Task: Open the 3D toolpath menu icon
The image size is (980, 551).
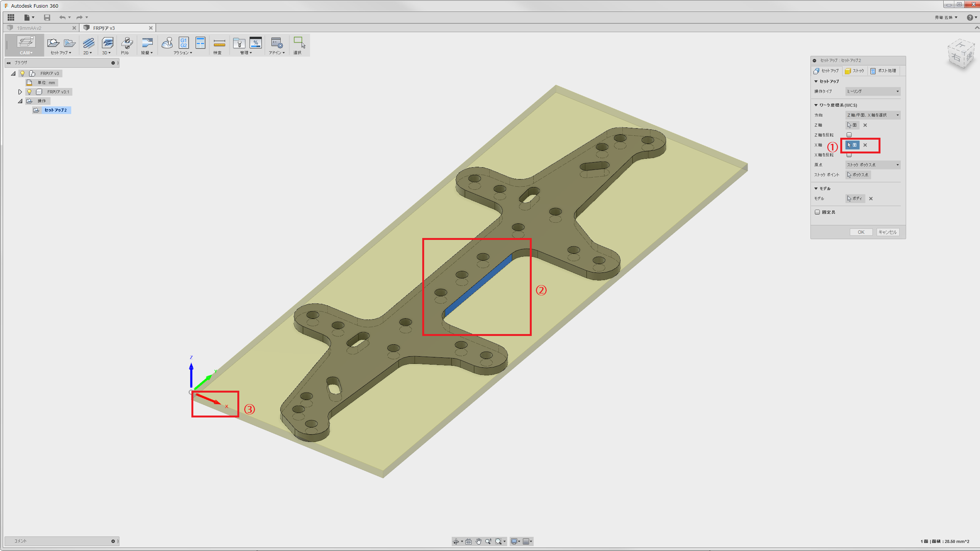Action: click(107, 43)
